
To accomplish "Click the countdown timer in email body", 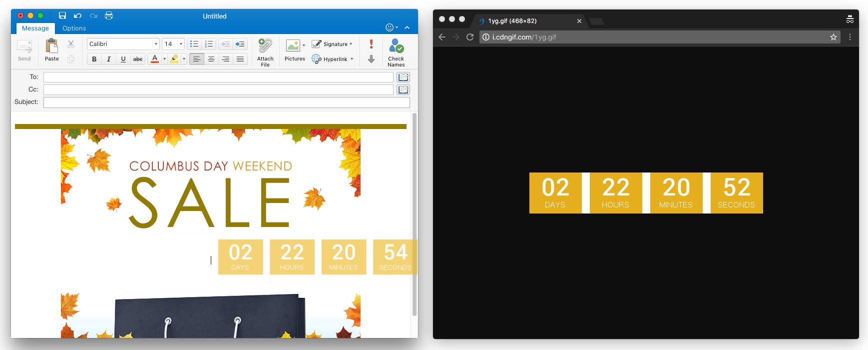I will click(x=318, y=257).
